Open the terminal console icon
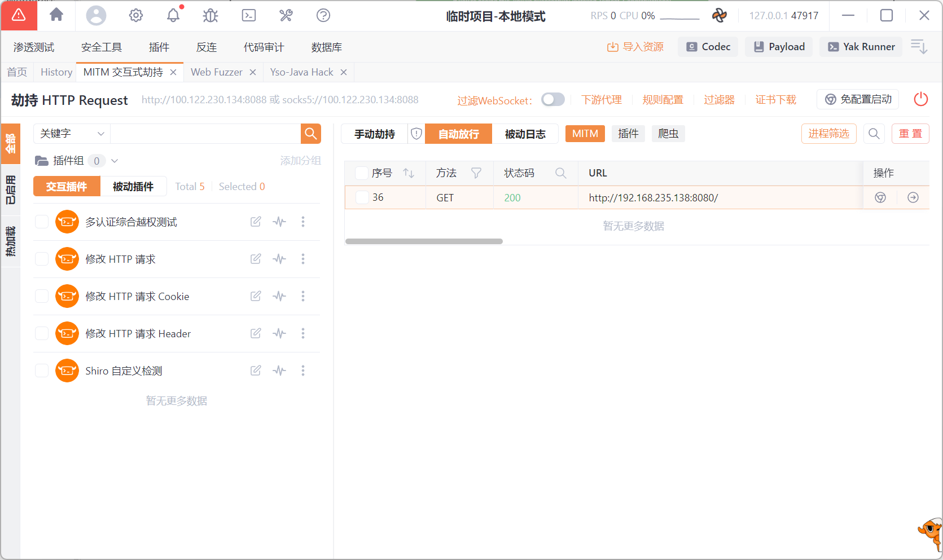Image resolution: width=943 pixels, height=560 pixels. tap(248, 15)
